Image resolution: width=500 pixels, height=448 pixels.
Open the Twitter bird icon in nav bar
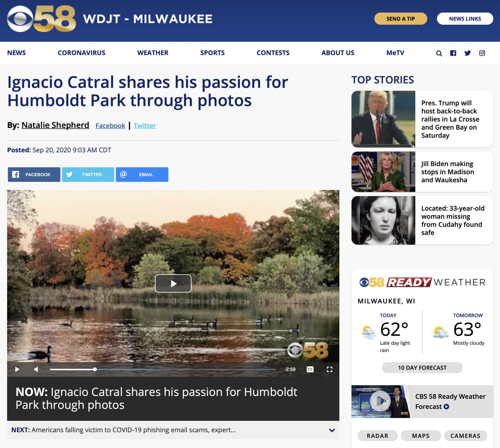click(x=467, y=53)
